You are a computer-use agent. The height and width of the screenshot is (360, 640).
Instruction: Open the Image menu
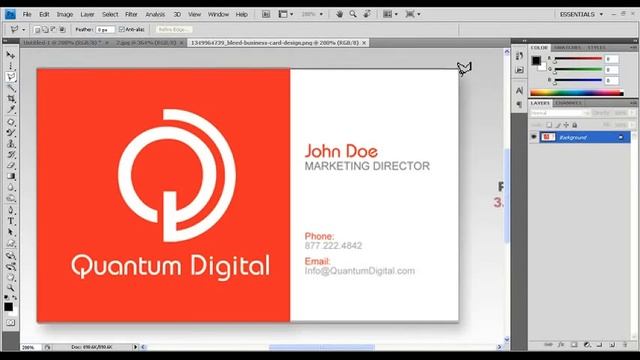tap(64, 14)
